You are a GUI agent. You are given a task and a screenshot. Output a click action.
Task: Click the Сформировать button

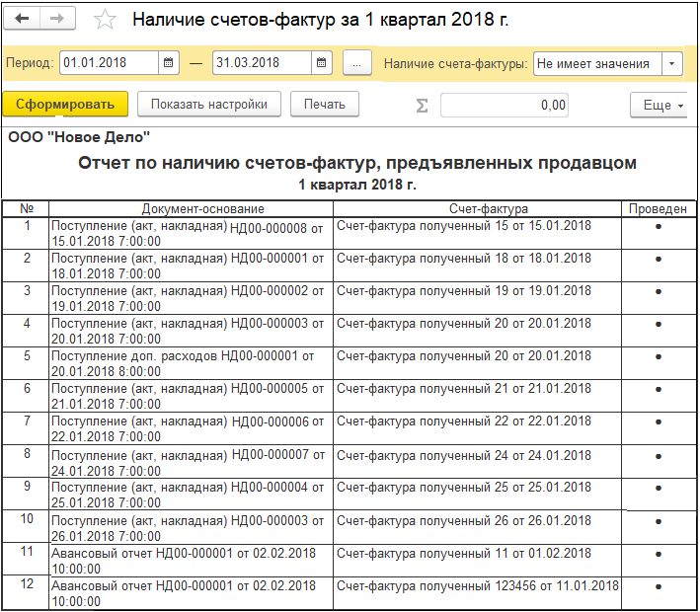click(65, 104)
